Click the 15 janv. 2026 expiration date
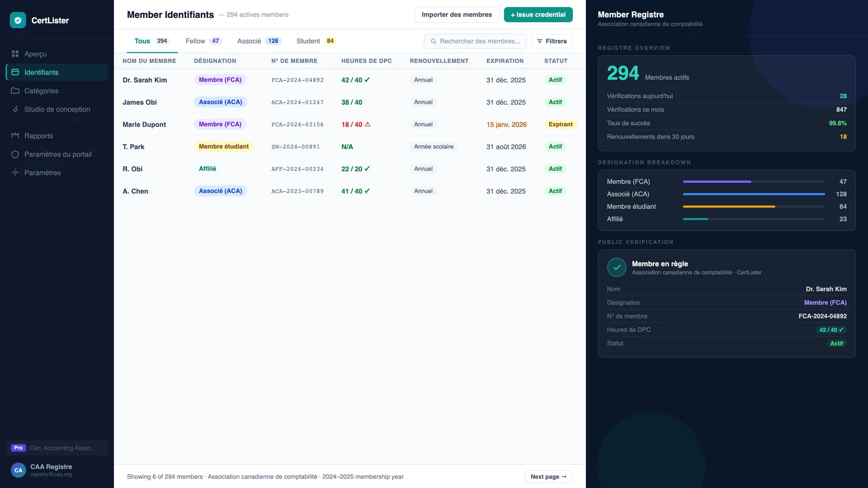868x488 pixels. pos(506,124)
